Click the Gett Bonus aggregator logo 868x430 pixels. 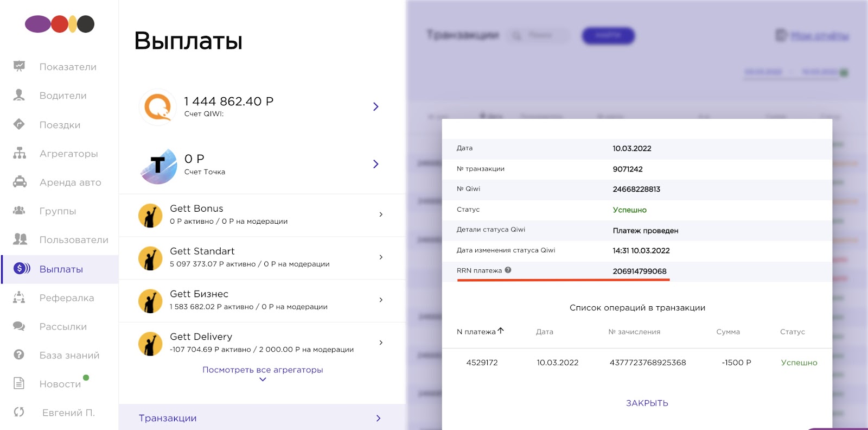click(150, 216)
